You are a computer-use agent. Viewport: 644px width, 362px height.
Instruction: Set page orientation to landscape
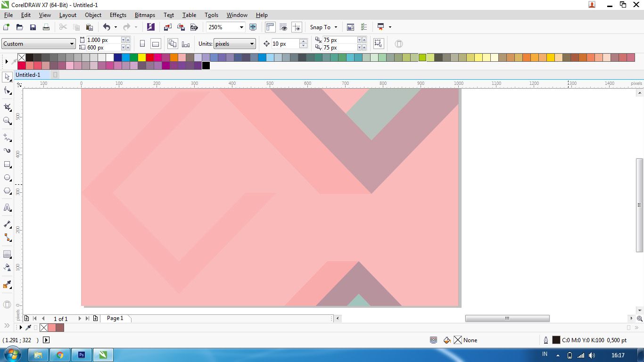tap(156, 44)
